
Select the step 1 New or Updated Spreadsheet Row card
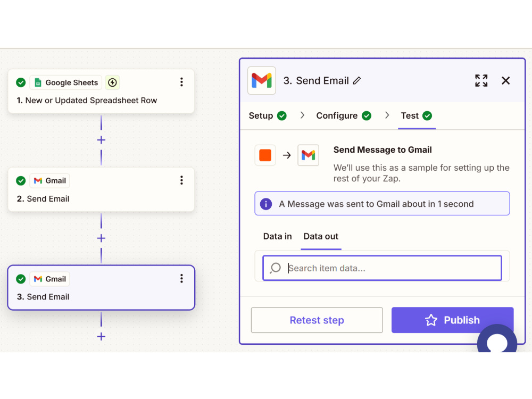point(101,92)
